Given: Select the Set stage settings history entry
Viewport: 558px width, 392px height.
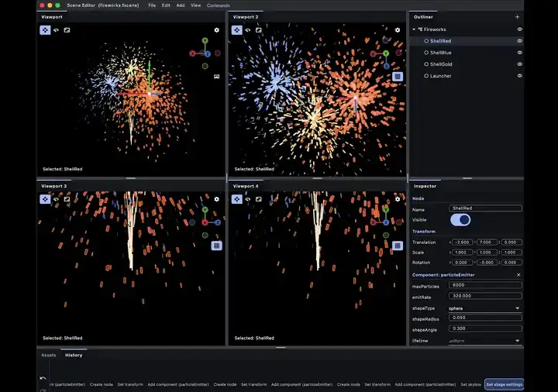Looking at the screenshot, I should pyautogui.click(x=505, y=384).
